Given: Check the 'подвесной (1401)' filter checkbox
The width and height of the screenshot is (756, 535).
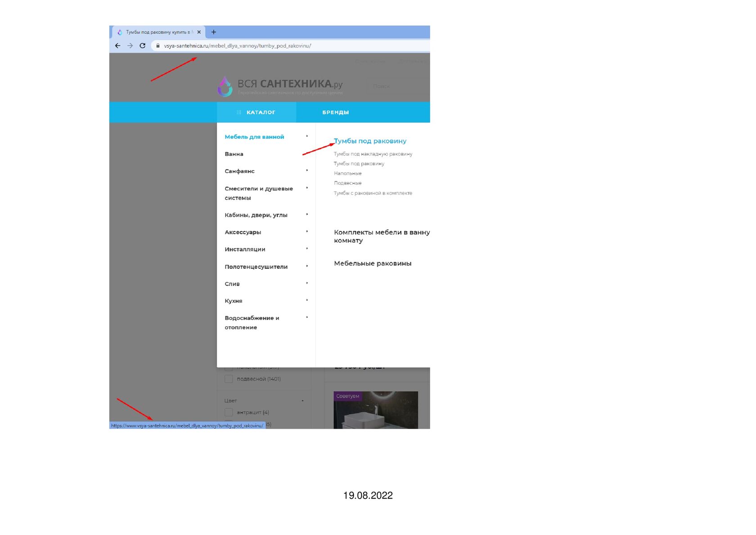Looking at the screenshot, I should pos(229,379).
